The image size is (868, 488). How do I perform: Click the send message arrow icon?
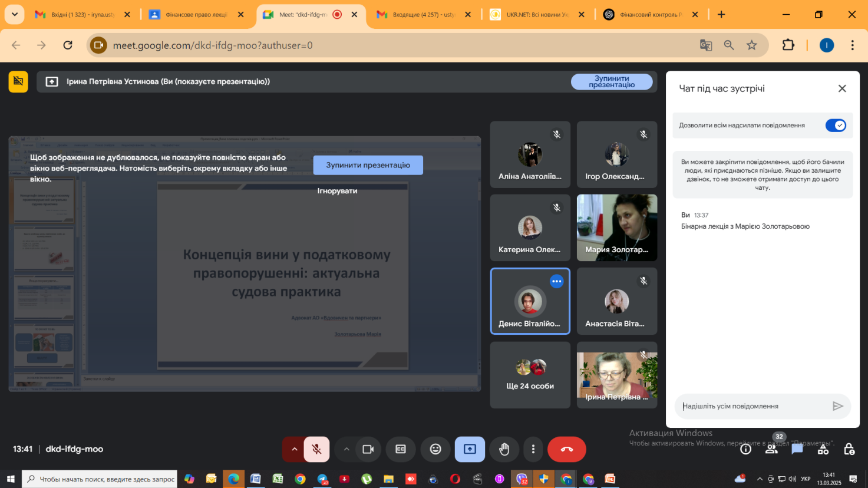[837, 406]
